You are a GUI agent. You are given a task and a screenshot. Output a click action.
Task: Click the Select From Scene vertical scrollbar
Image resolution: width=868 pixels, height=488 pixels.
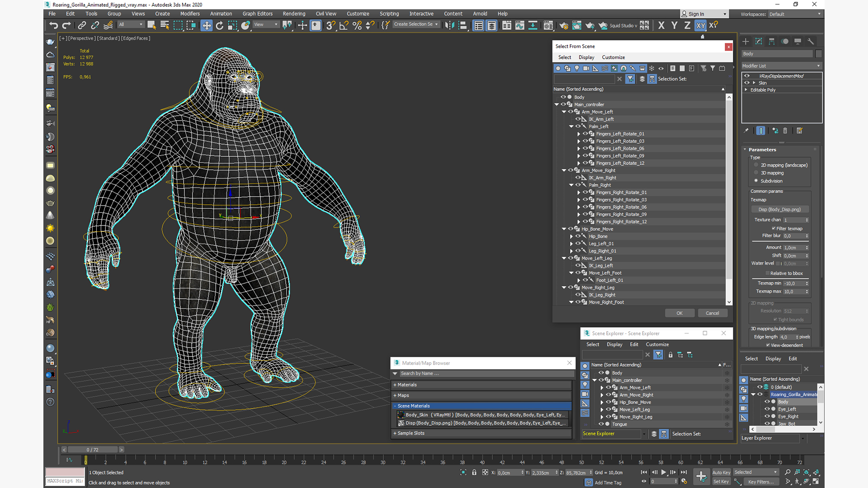pyautogui.click(x=729, y=190)
